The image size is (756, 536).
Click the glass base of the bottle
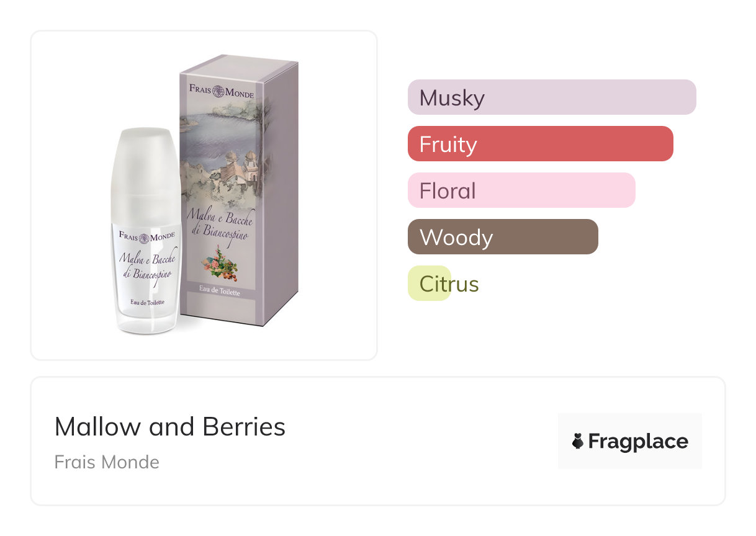click(147, 321)
